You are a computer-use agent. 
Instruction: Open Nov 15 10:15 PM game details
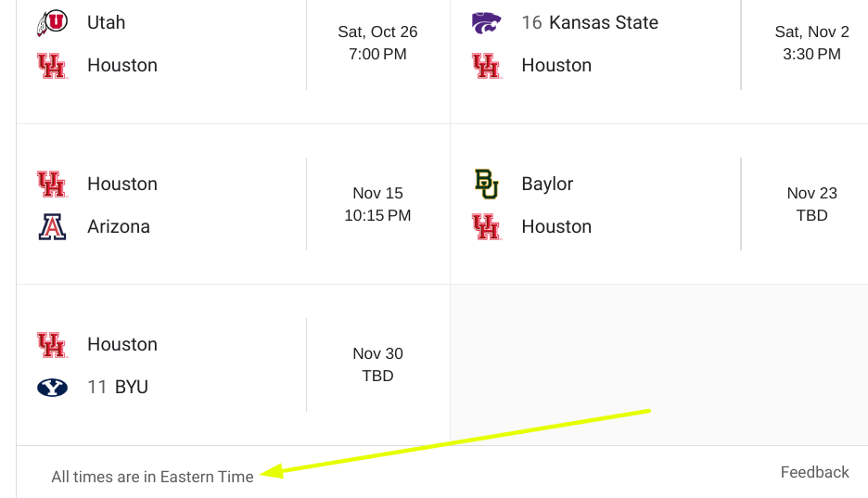pyautogui.click(x=377, y=204)
